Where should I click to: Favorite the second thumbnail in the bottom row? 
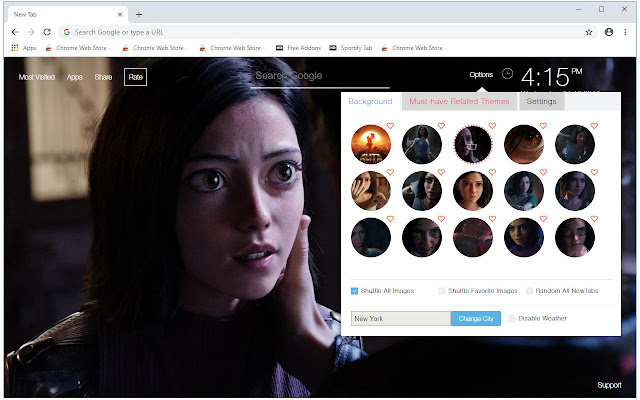pyautogui.click(x=441, y=219)
